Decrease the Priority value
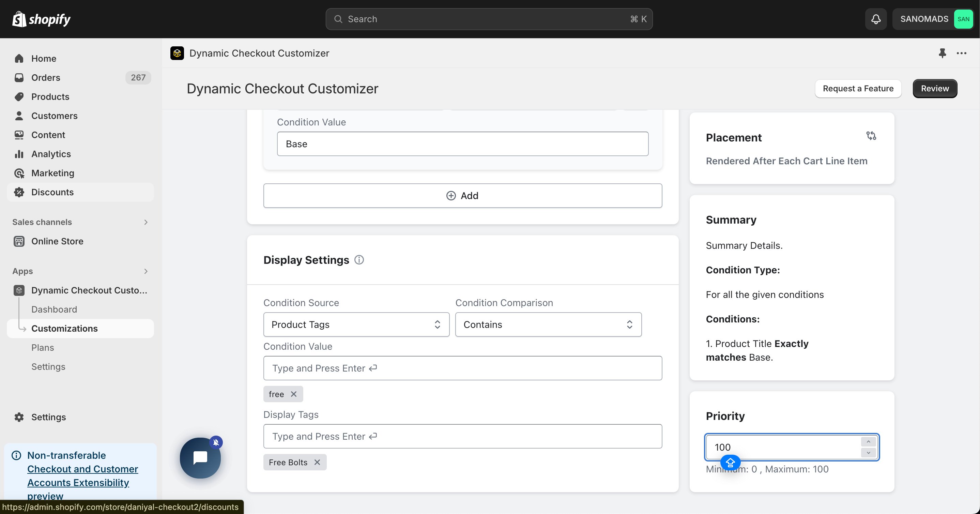This screenshot has height=514, width=980. pos(868,453)
